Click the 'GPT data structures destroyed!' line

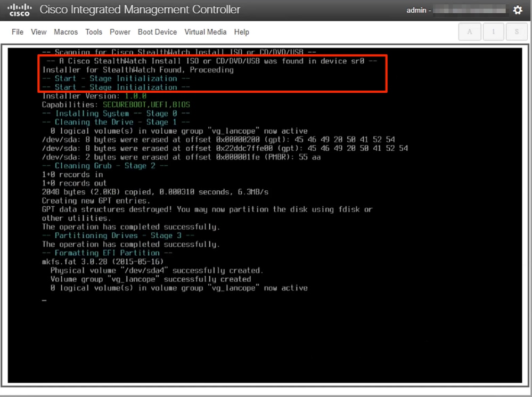[x=207, y=209]
